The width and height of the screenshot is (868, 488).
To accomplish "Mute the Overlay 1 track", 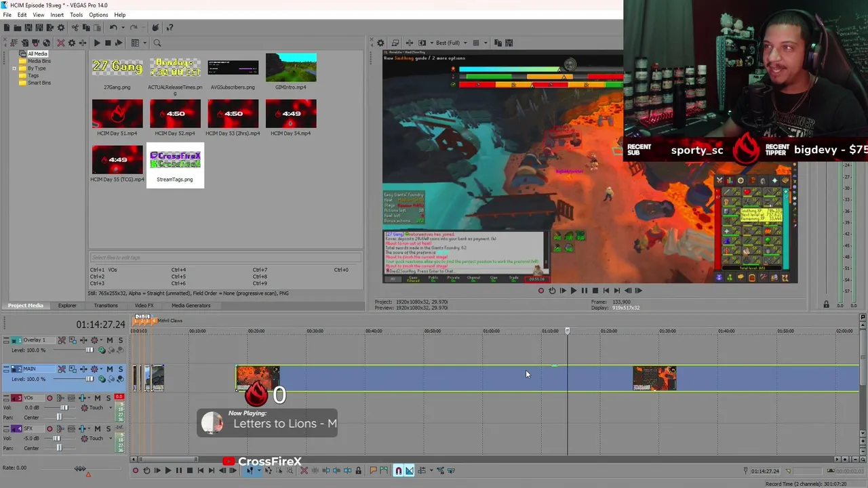I will point(109,340).
